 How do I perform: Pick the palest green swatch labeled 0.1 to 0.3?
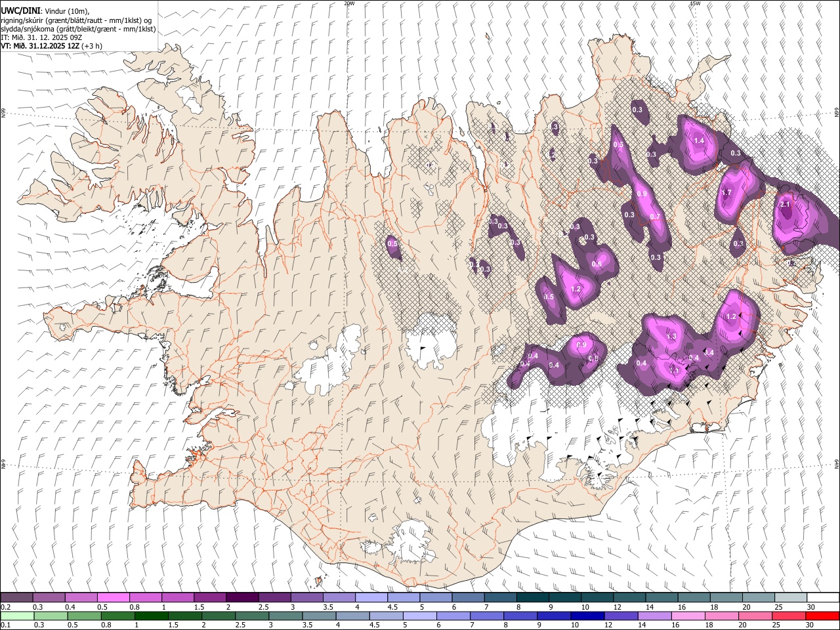[16, 616]
